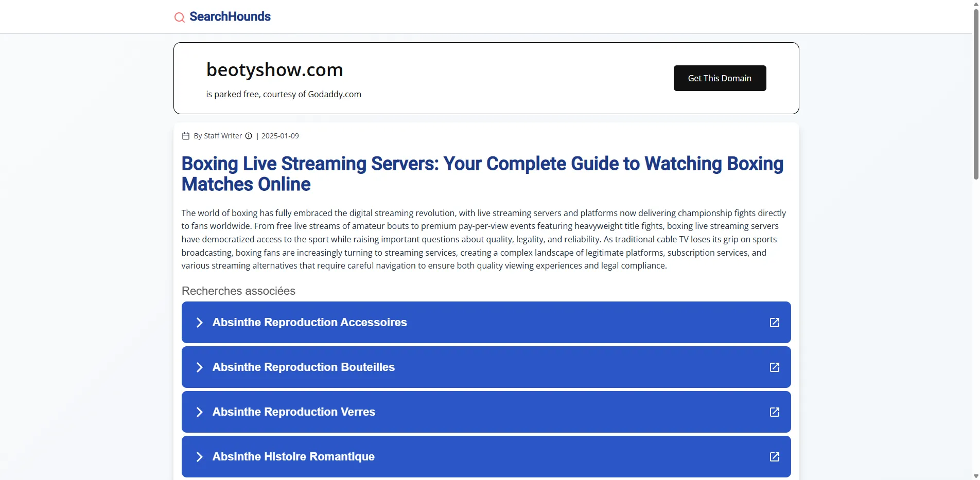Select Absinthe Reproduction Accessoires search result

pyautogui.click(x=309, y=323)
